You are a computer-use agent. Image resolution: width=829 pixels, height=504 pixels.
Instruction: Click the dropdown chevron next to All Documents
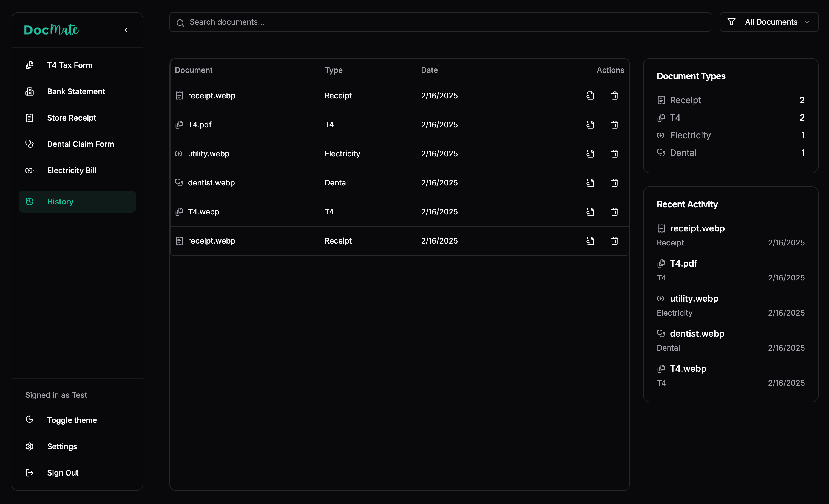(807, 22)
